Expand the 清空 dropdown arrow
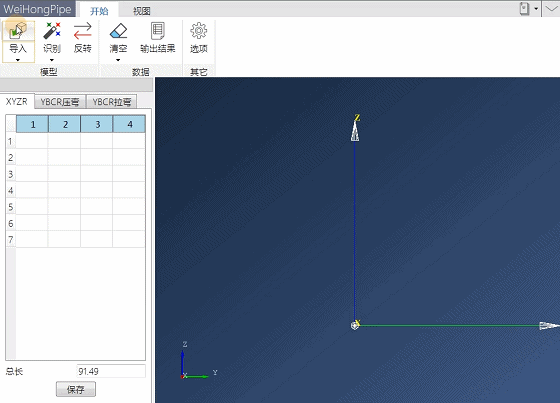This screenshot has height=403, width=560. pos(118,60)
